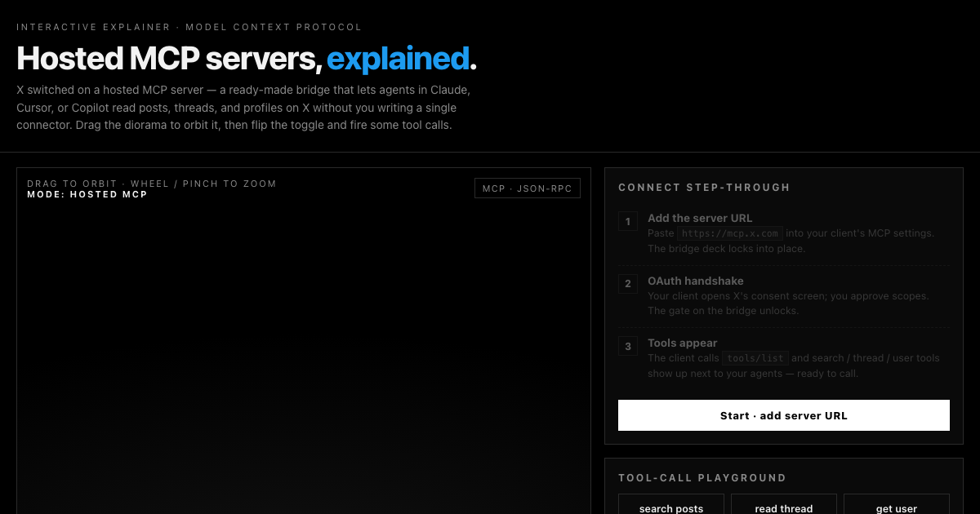Fire the search posts tool call
The width and height of the screenshot is (980, 514).
pos(671,504)
